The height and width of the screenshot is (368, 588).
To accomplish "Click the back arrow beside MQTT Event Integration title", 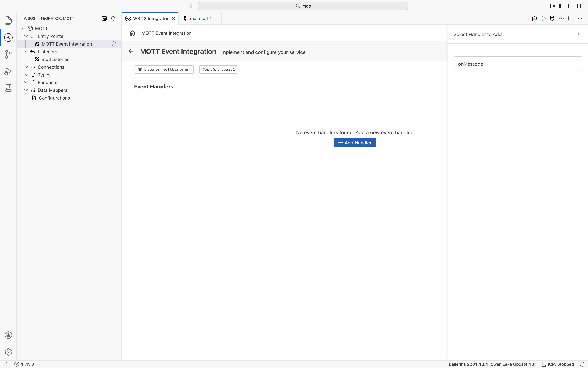I will pyautogui.click(x=131, y=51).
